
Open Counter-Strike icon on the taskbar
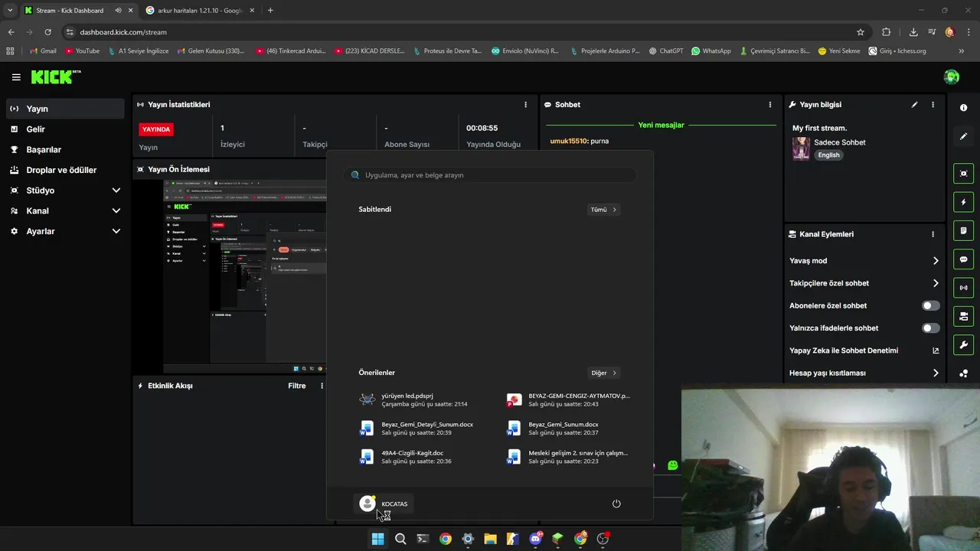tap(512, 539)
